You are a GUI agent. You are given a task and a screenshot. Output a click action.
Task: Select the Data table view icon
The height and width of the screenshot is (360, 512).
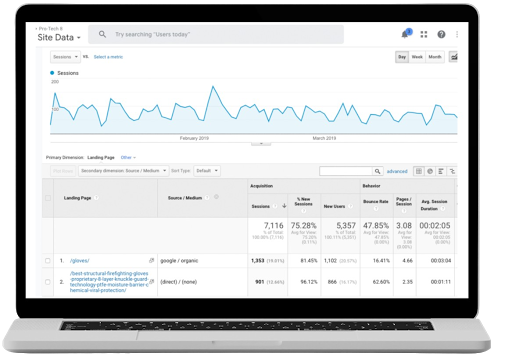coord(419,171)
